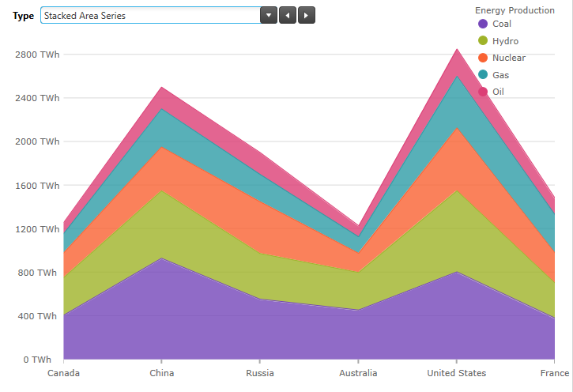Click the pink Oil legend marker
The height and width of the screenshot is (392, 573).
pos(483,92)
